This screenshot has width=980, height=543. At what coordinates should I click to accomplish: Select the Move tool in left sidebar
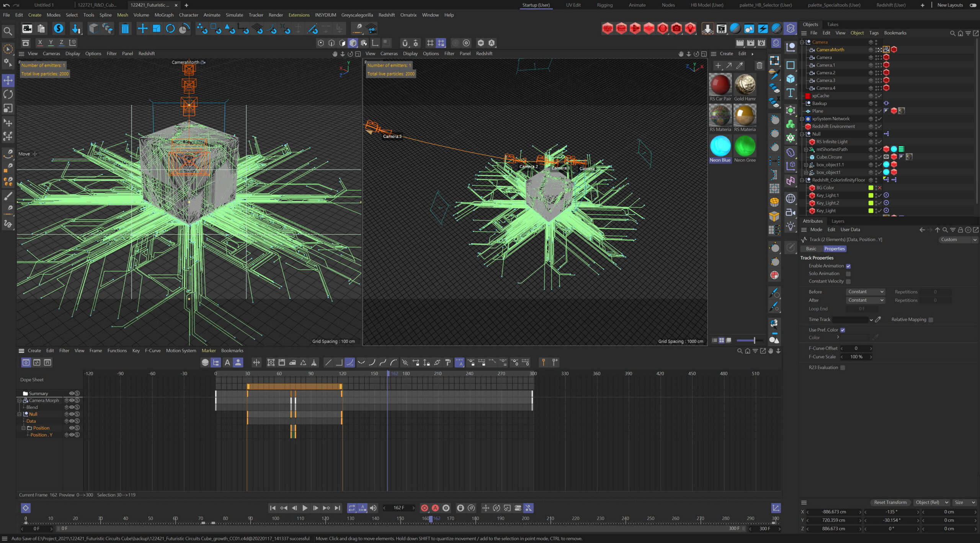(x=8, y=80)
